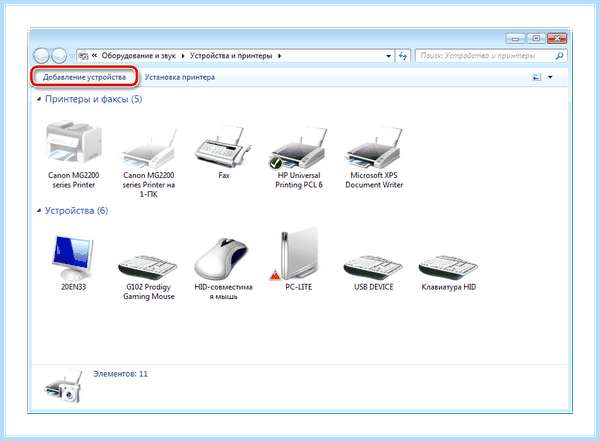Select the Microsoft XPS Document Writer icon
Viewport: 600px width, 441px height.
[374, 147]
